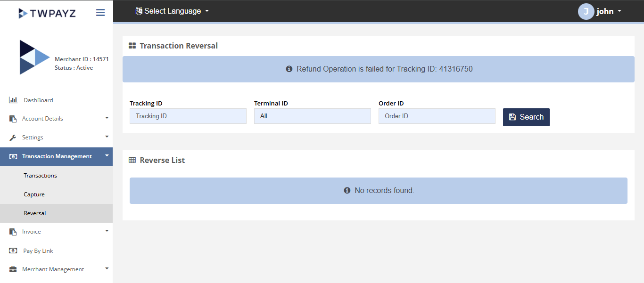
Task: Open the Select Language dropdown
Action: tap(173, 11)
